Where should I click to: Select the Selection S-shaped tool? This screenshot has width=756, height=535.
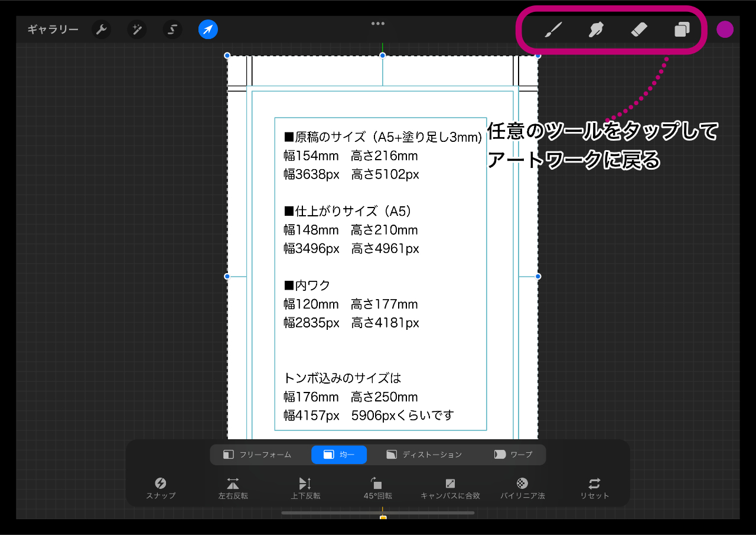[x=172, y=30]
